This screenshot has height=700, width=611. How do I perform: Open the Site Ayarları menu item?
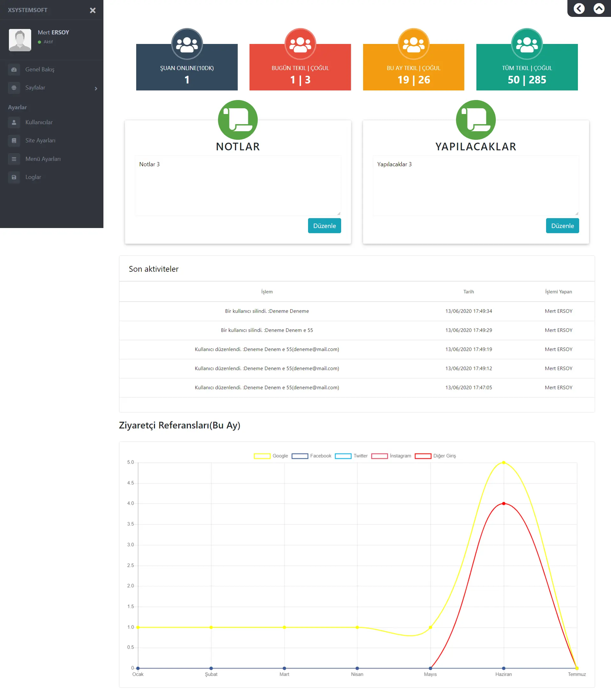click(x=40, y=140)
